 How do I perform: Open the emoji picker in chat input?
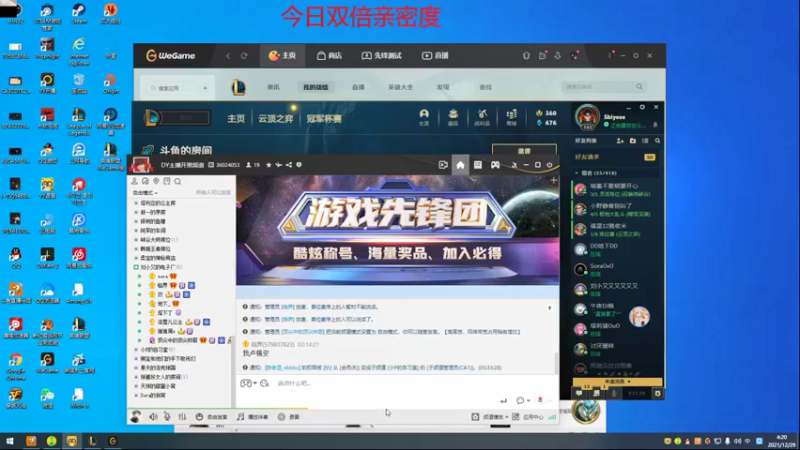[x=264, y=383]
